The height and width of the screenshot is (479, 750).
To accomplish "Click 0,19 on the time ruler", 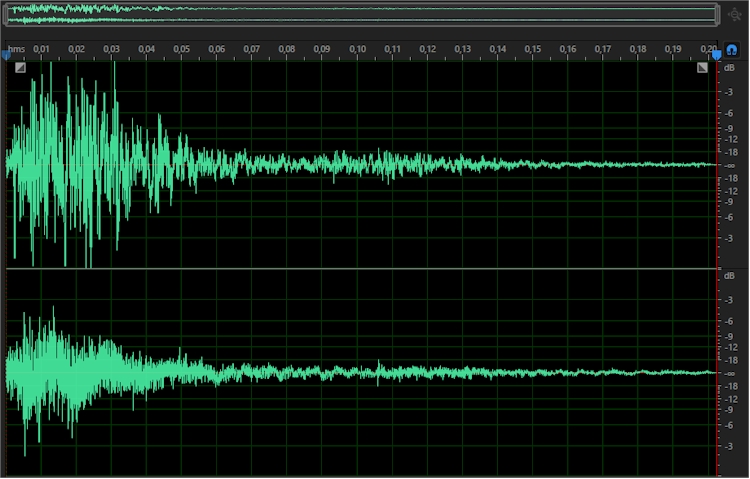I will (x=673, y=49).
